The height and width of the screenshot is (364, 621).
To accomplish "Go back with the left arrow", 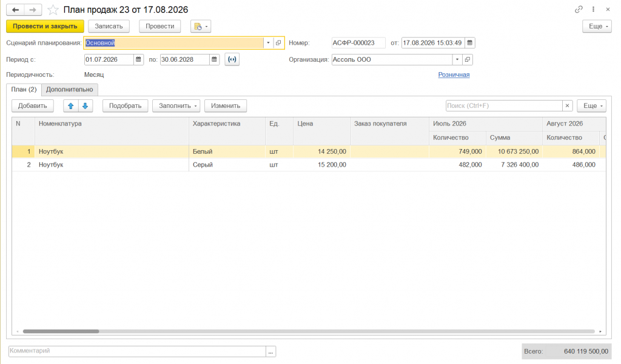I will [15, 10].
